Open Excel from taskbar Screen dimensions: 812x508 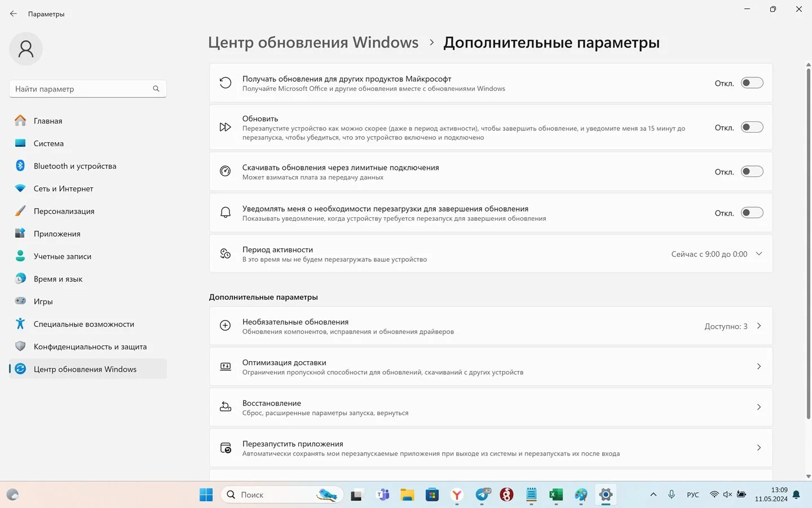(556, 495)
